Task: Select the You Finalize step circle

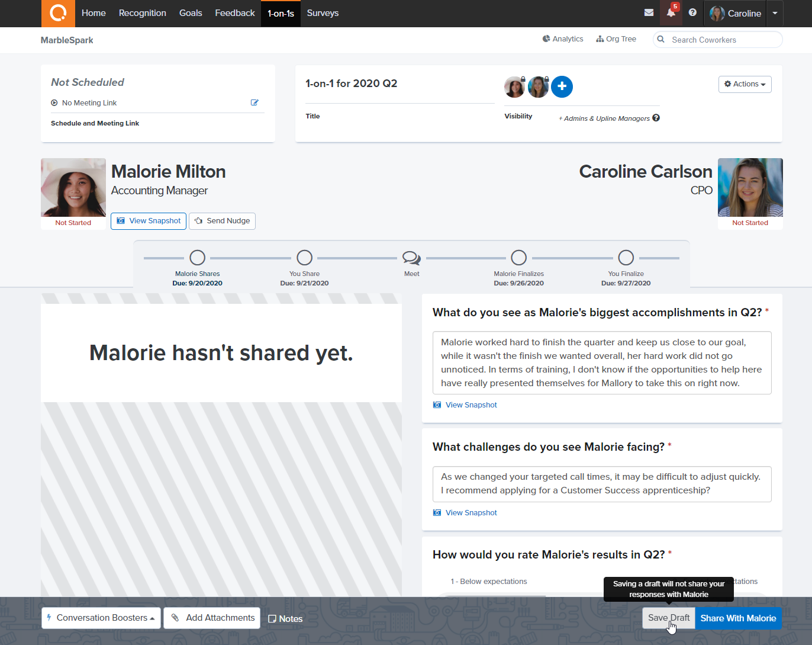Action: pyautogui.click(x=626, y=258)
